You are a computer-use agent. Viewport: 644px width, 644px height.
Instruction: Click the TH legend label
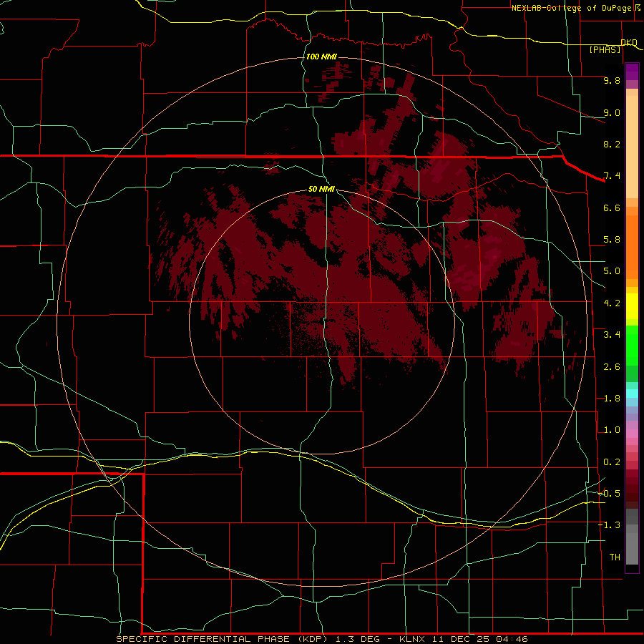(x=615, y=557)
